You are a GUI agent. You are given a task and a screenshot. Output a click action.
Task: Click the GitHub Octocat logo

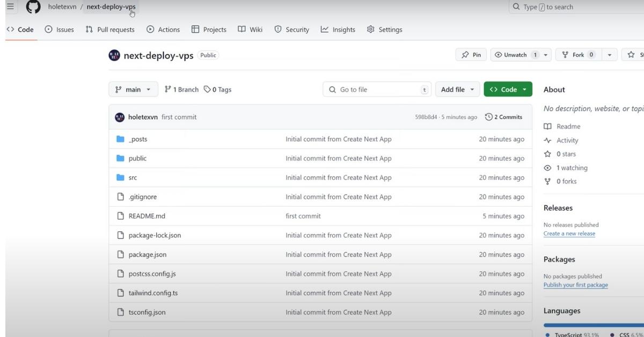coord(33,7)
